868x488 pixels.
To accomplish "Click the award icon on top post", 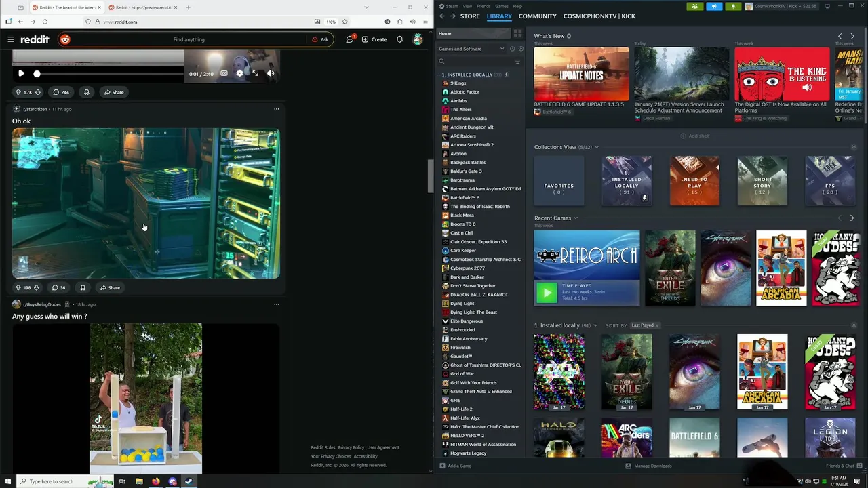I will [86, 92].
